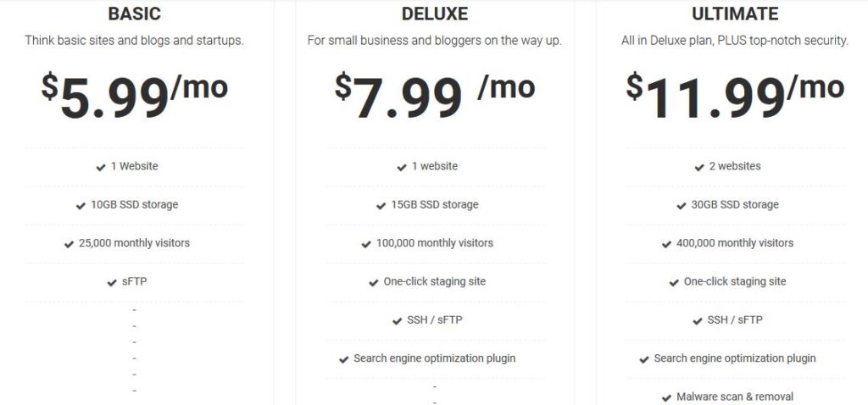Click checkmark icon beside 1 Website in Basic

[101, 167]
